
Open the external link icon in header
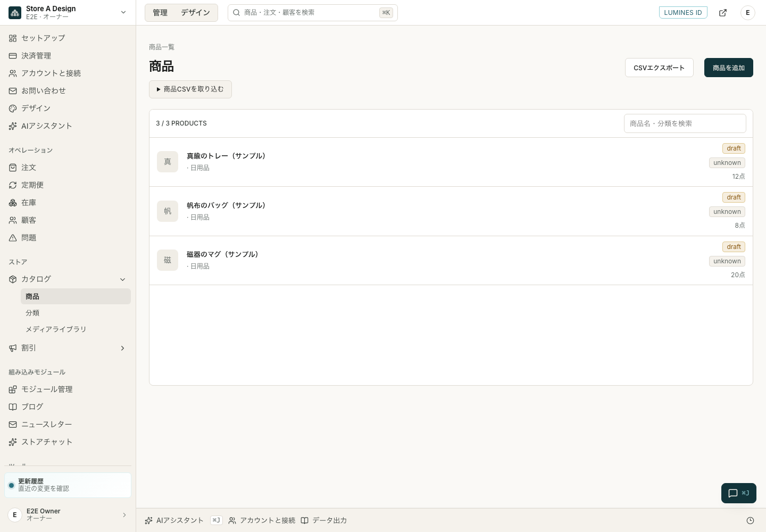(x=723, y=13)
